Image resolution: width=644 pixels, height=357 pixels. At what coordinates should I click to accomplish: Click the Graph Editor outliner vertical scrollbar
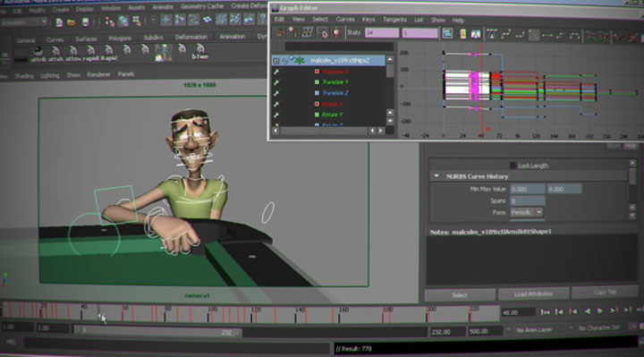click(x=390, y=89)
